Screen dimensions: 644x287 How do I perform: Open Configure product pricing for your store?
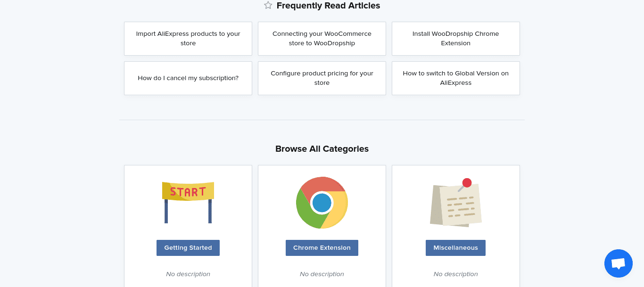322,78
